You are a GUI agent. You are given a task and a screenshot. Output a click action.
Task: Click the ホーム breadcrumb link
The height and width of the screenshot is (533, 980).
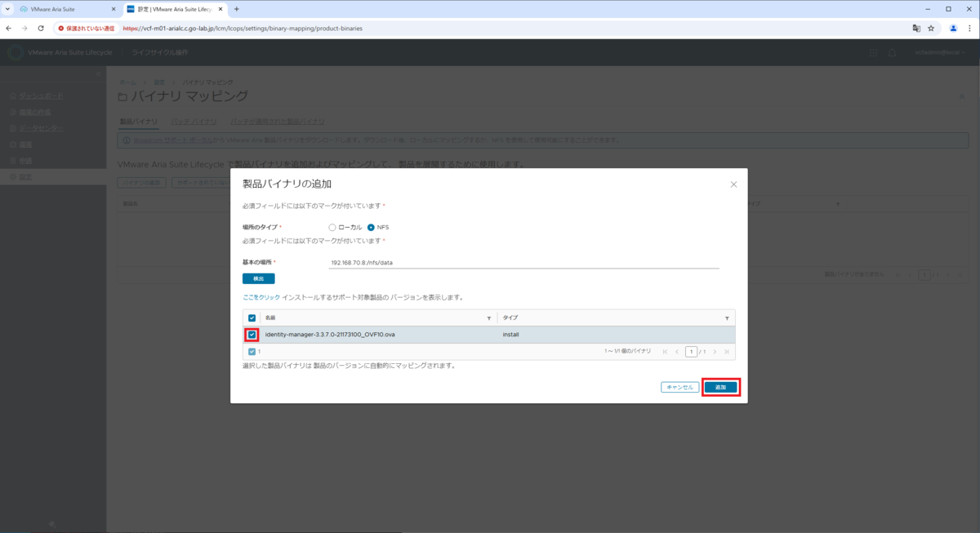127,82
